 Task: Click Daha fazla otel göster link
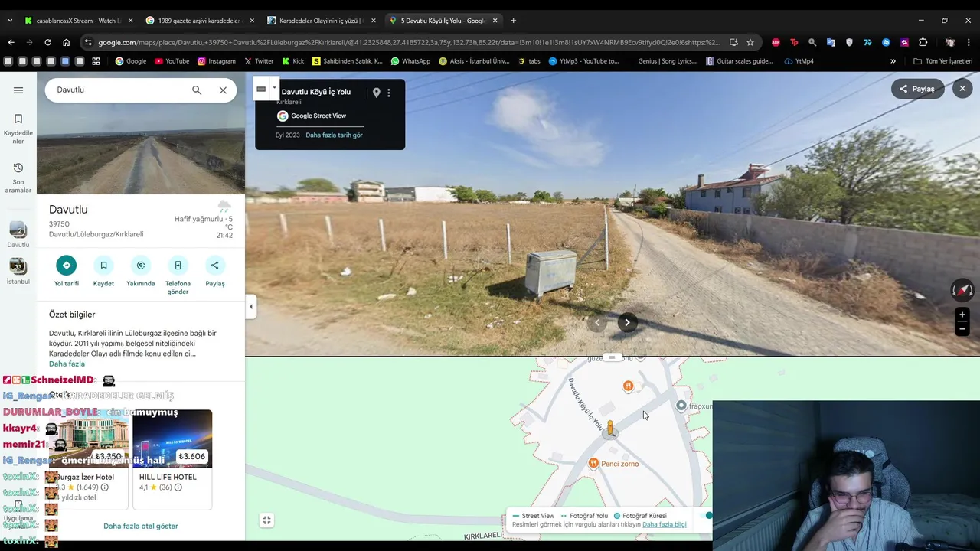pos(141,526)
